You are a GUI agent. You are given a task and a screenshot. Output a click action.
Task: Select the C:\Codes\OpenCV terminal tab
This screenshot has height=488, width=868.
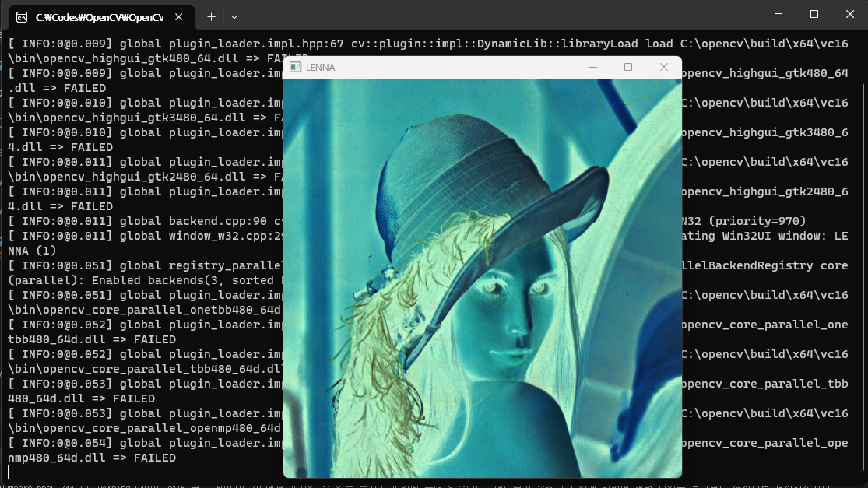coord(102,17)
